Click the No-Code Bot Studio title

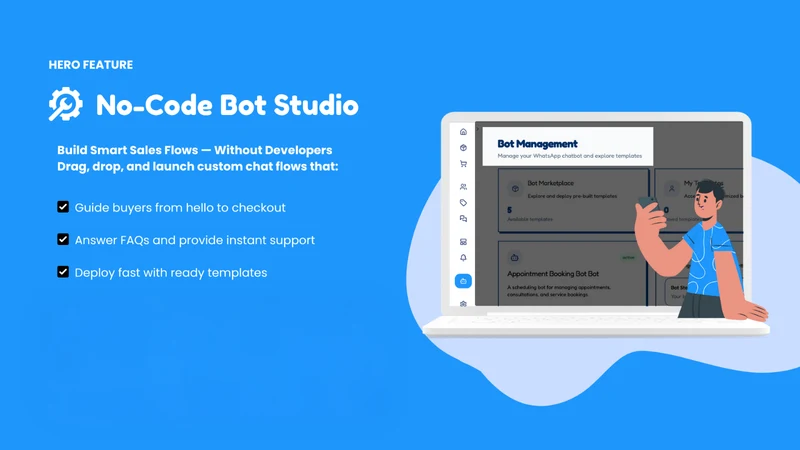point(227,105)
